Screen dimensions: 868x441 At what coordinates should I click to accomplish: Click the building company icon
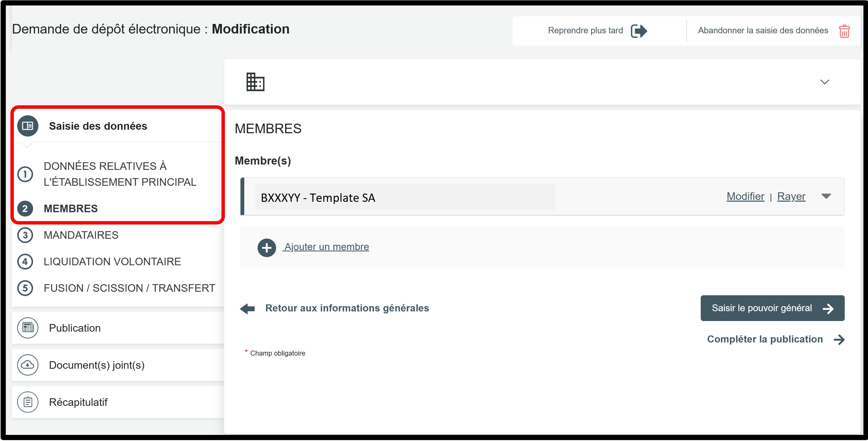click(x=255, y=82)
